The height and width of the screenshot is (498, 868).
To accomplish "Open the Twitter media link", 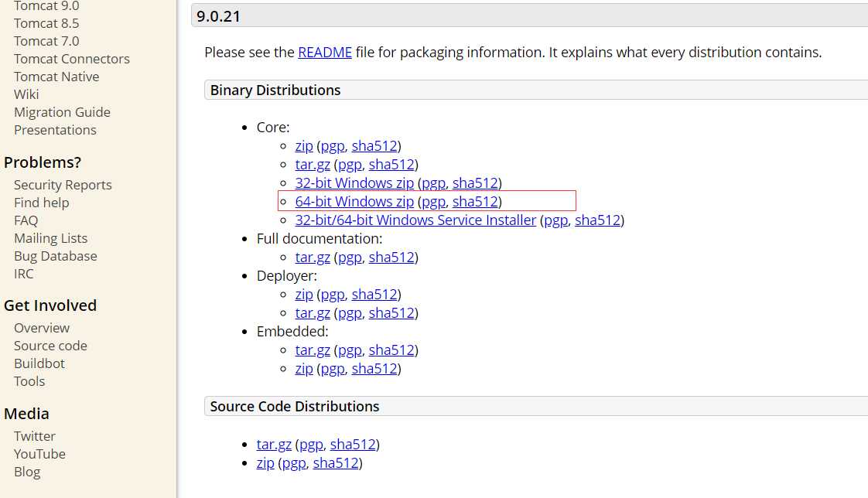I will pos(34,436).
